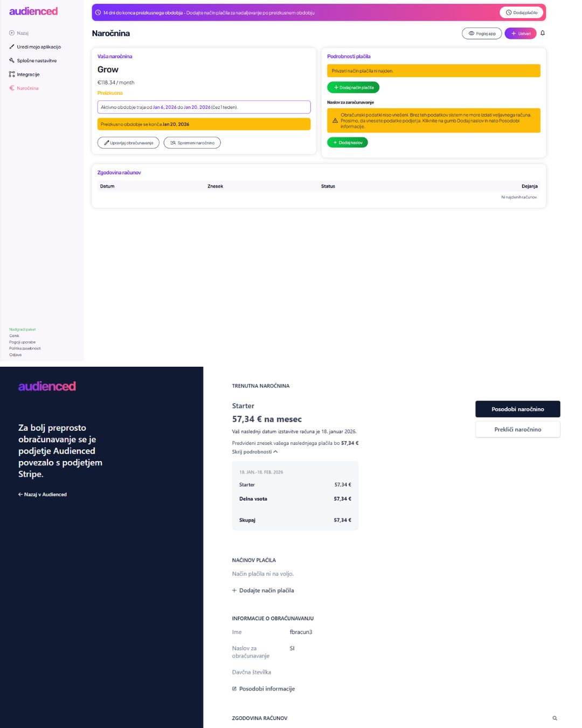Click the Nazaj back arrow icon in sidebar
Screen dimensions: 582x728
[12, 33]
